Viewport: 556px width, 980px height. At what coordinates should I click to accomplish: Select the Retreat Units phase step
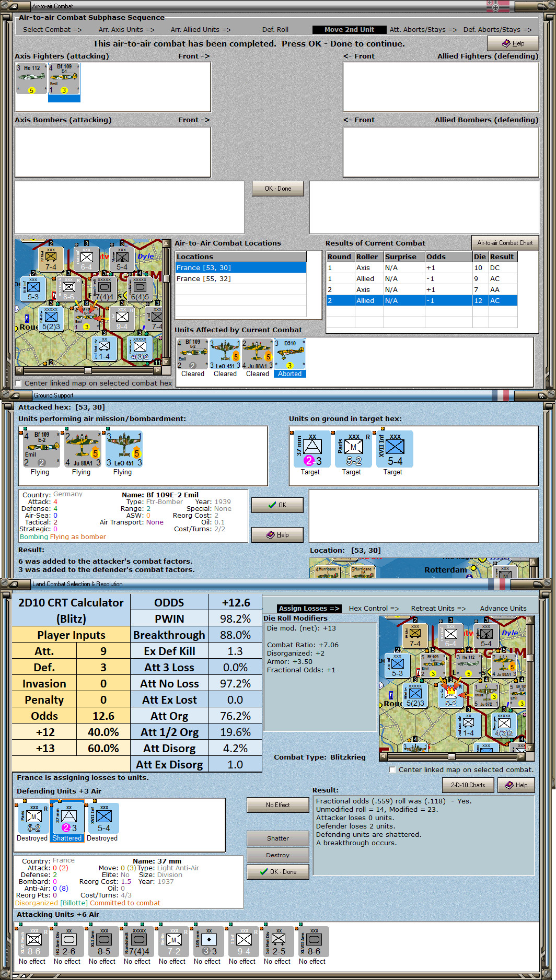(x=438, y=609)
